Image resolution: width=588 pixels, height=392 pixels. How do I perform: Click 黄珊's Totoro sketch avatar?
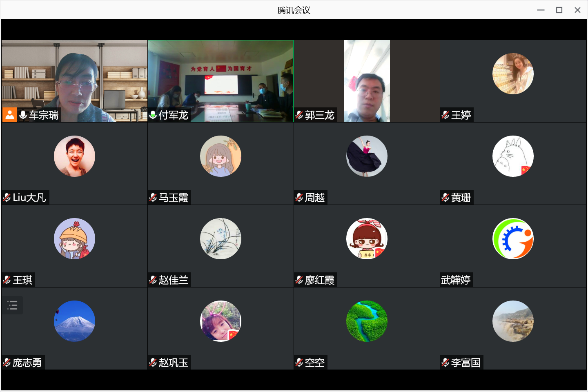coord(513,156)
